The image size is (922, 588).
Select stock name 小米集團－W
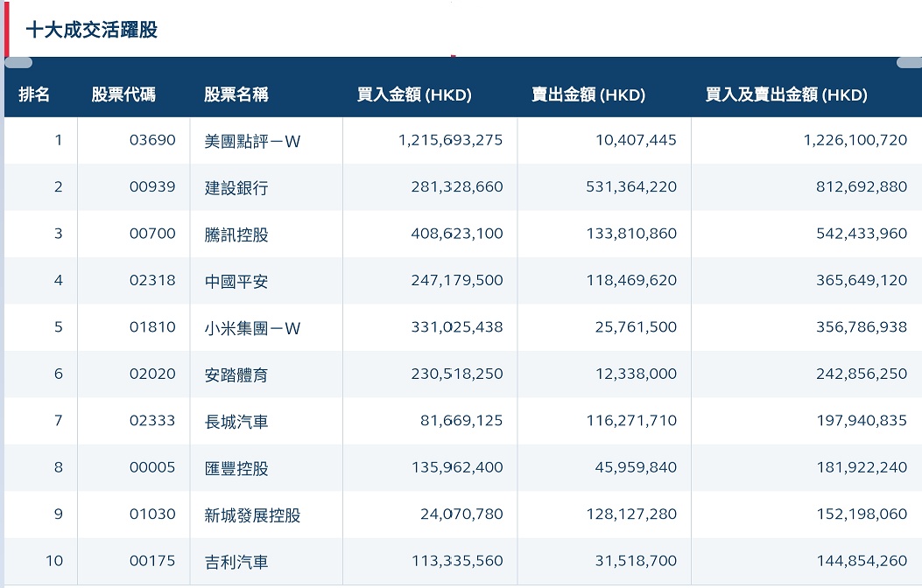point(252,328)
